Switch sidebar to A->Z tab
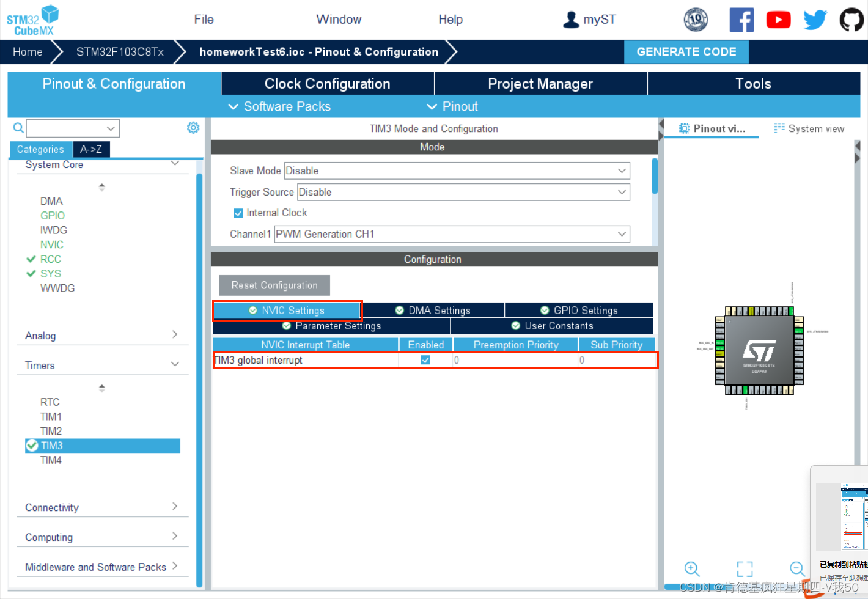The height and width of the screenshot is (599, 868). (x=91, y=149)
